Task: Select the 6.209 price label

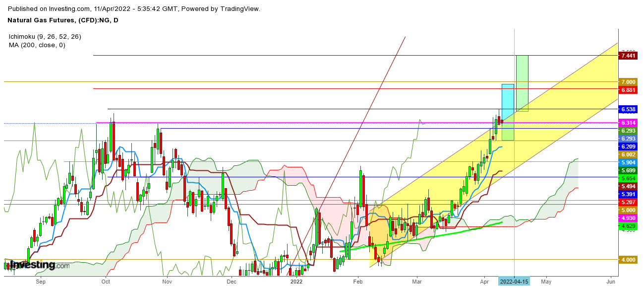Action: [628, 147]
